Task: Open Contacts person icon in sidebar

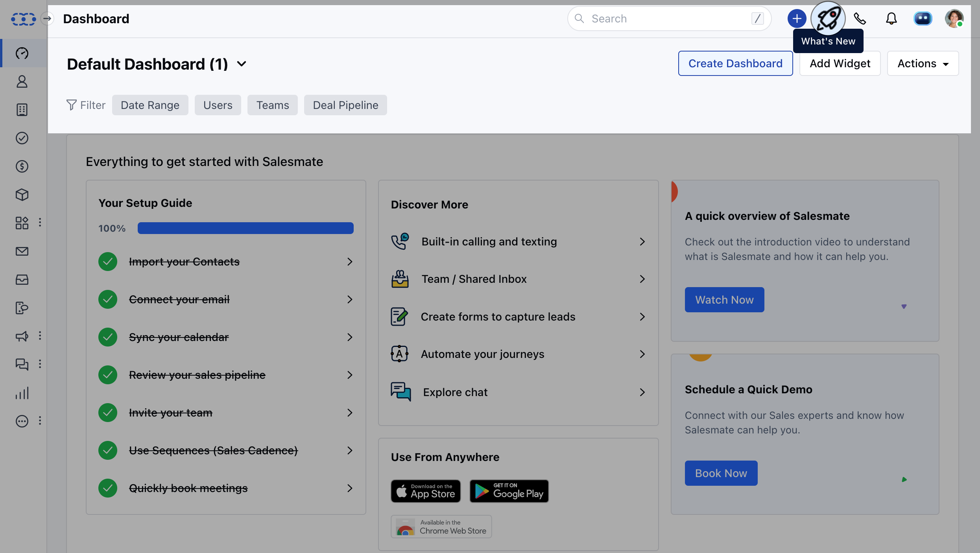Action: point(22,81)
